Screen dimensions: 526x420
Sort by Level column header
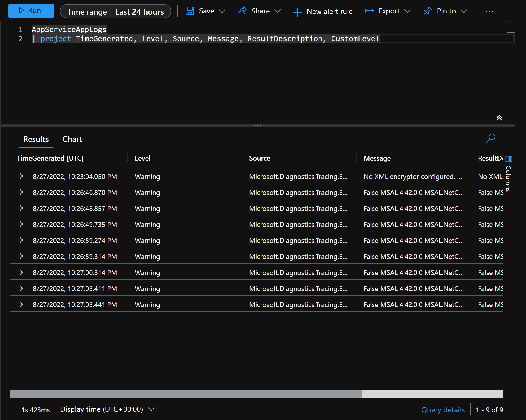[x=142, y=158]
